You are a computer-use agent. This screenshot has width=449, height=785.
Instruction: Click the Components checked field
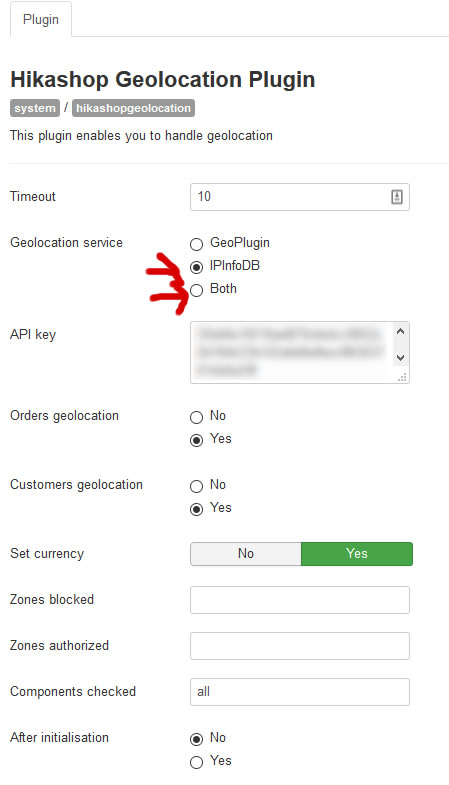pos(300,692)
